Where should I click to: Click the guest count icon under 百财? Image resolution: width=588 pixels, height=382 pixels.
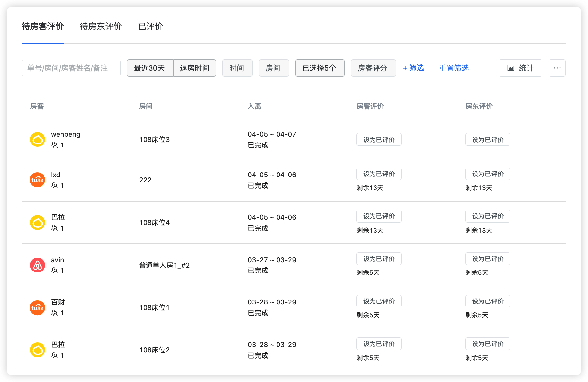tap(55, 313)
